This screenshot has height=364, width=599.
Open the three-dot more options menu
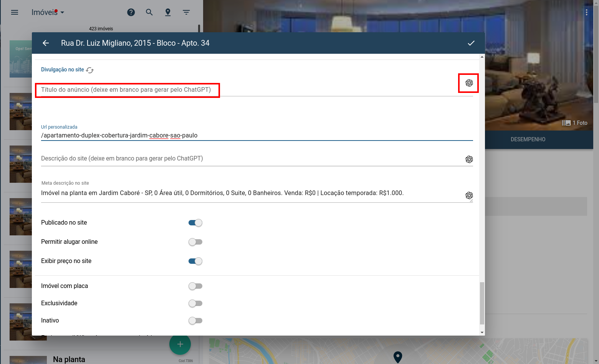pyautogui.click(x=586, y=12)
